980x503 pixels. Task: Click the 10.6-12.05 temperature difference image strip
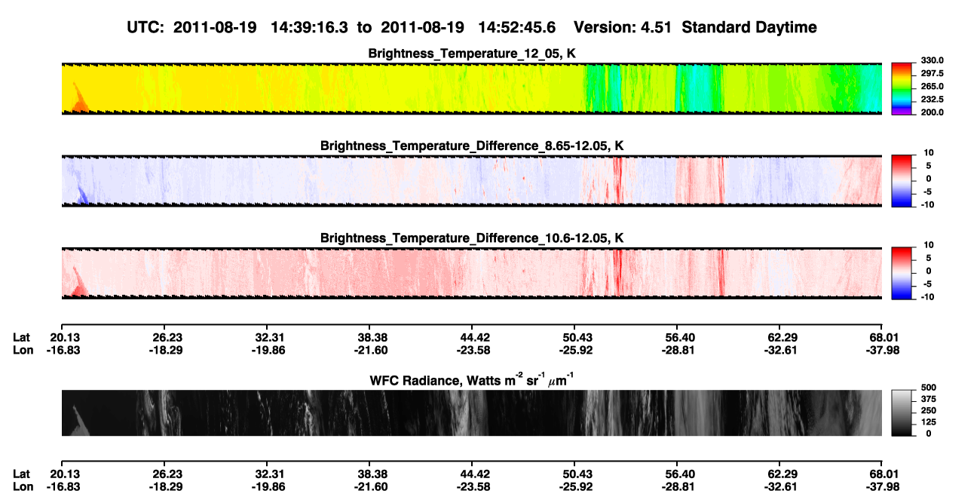click(x=471, y=273)
